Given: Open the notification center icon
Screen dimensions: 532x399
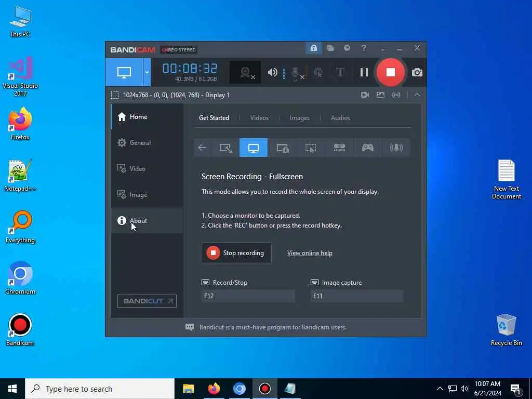Looking at the screenshot, I should (x=515, y=389).
